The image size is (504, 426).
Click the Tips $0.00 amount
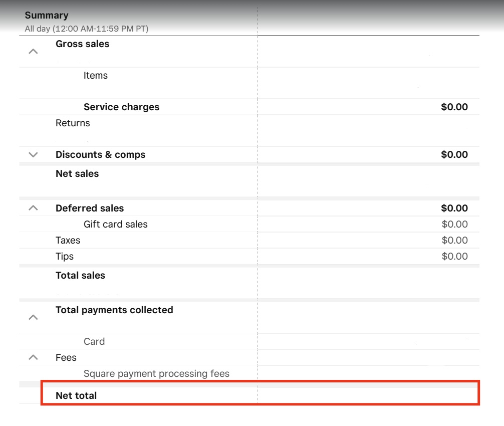pyautogui.click(x=454, y=257)
